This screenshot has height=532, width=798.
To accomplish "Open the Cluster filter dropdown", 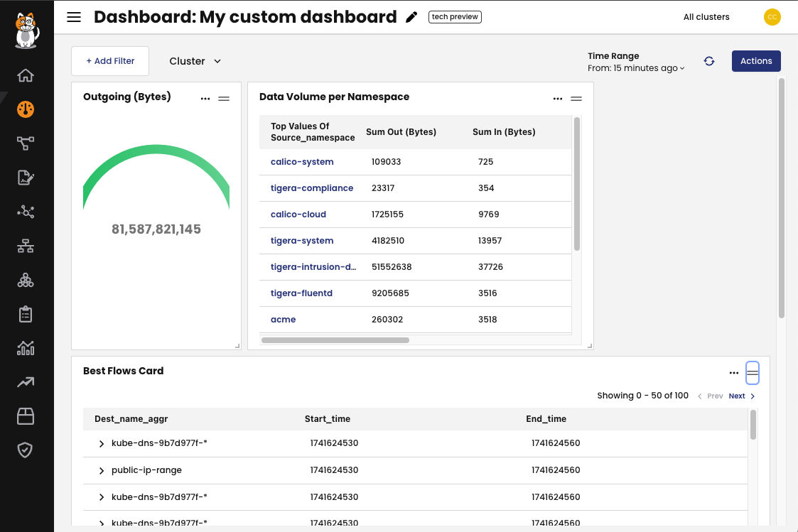I will (195, 61).
